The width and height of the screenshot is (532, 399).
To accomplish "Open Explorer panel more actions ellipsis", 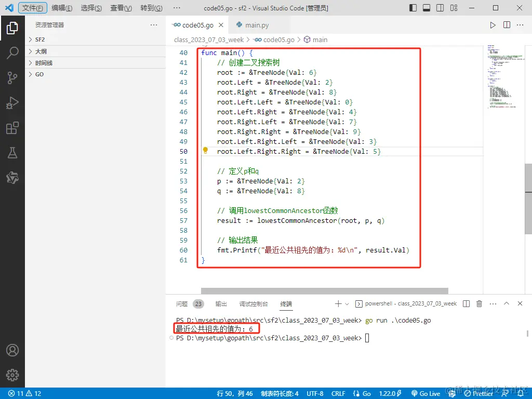I will pos(154,25).
